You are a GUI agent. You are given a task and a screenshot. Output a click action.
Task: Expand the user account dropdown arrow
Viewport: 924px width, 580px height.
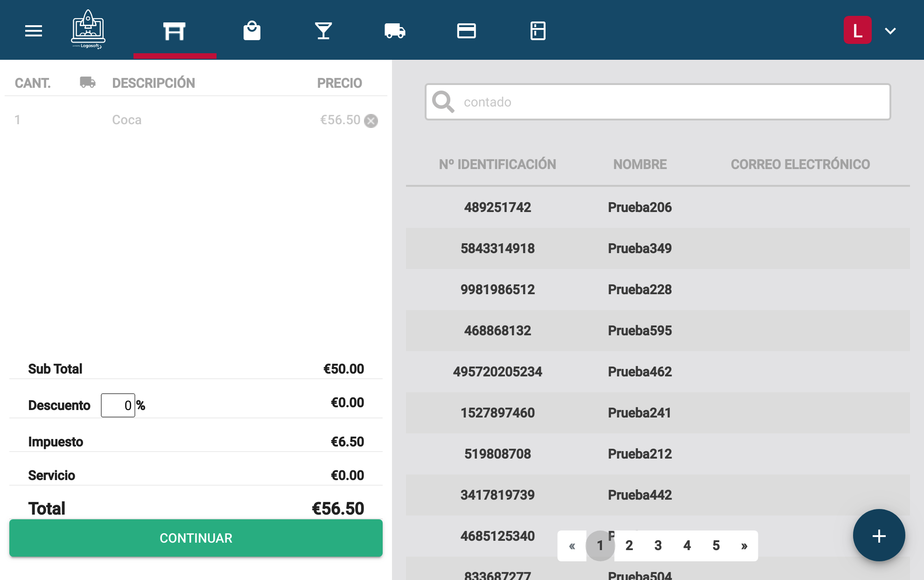point(890,31)
